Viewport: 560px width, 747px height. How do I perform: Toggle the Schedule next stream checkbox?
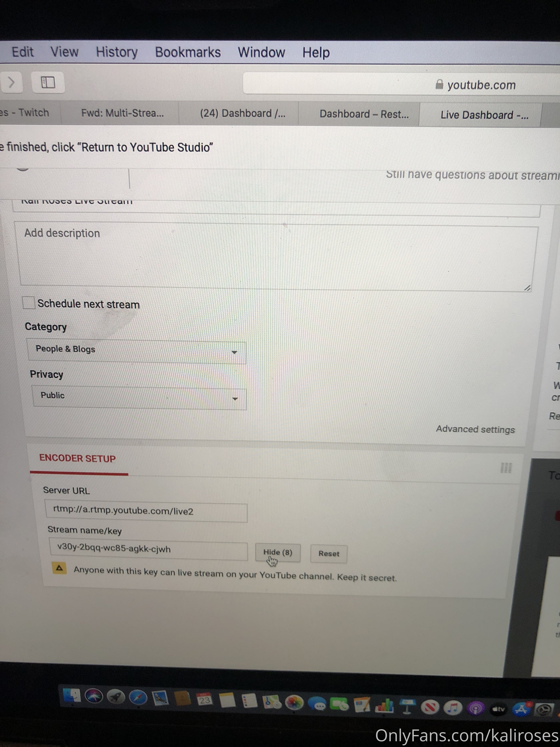click(28, 304)
